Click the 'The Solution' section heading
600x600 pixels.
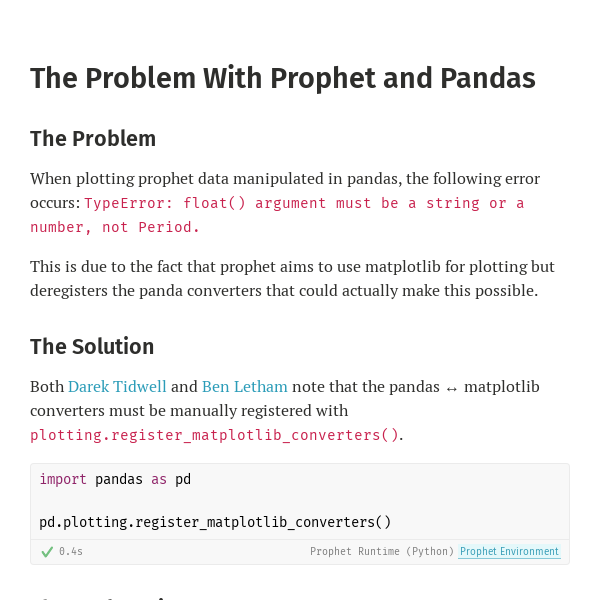[x=92, y=346]
